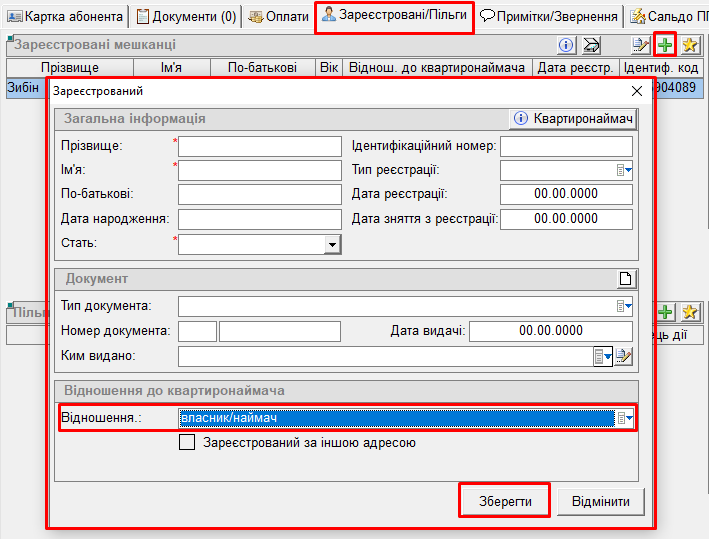The height and width of the screenshot is (539, 709).
Task: Click the edit icon beside Ким видано field
Action: tap(625, 356)
